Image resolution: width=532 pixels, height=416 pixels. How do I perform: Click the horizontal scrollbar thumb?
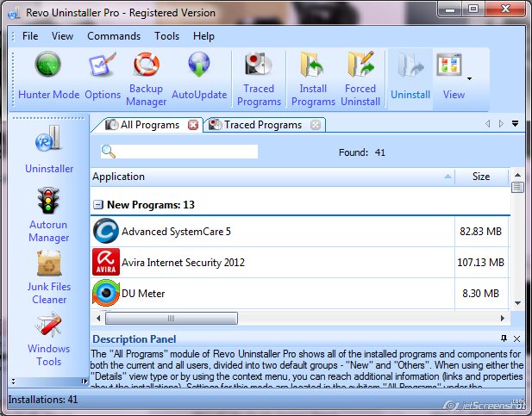(172, 319)
